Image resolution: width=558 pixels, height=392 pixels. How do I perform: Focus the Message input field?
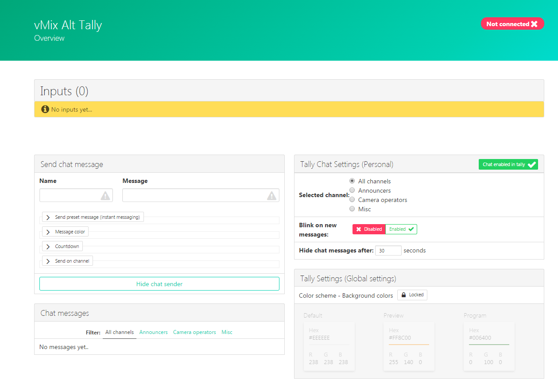(x=201, y=195)
